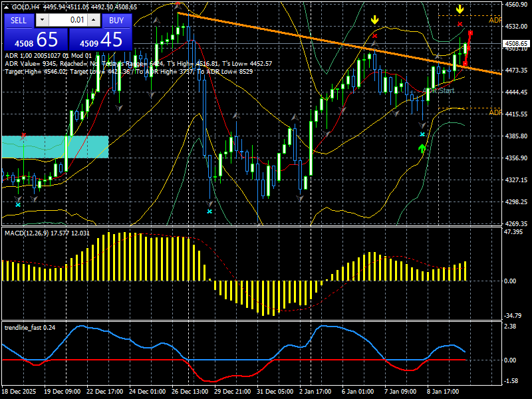
Task: Click price scale label 4298.25
Action: pyautogui.click(x=516, y=202)
